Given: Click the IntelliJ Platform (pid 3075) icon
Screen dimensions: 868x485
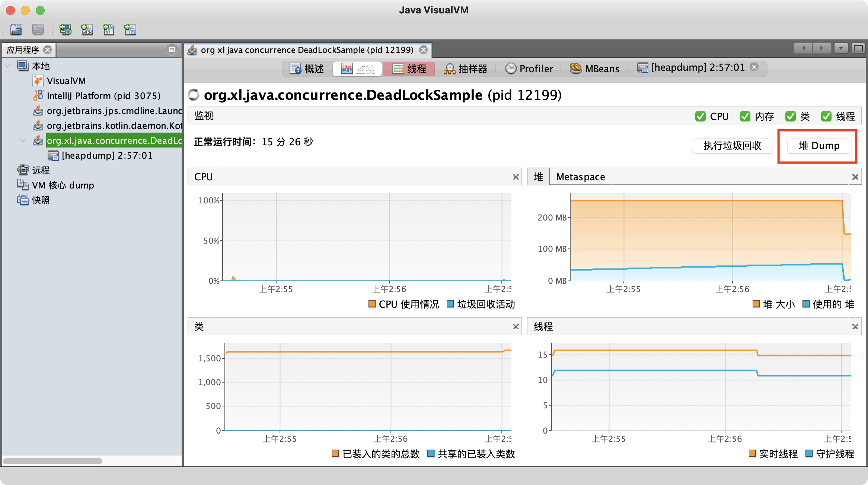Looking at the screenshot, I should pyautogui.click(x=38, y=95).
